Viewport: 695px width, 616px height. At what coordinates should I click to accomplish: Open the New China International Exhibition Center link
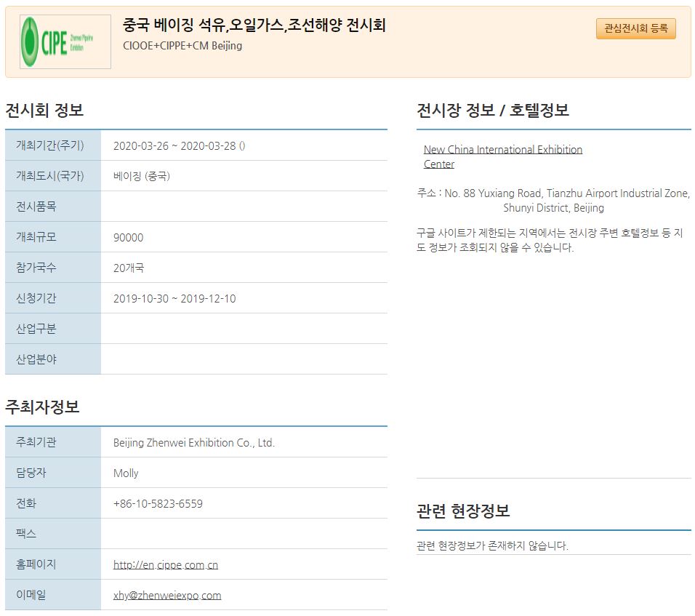(502, 156)
